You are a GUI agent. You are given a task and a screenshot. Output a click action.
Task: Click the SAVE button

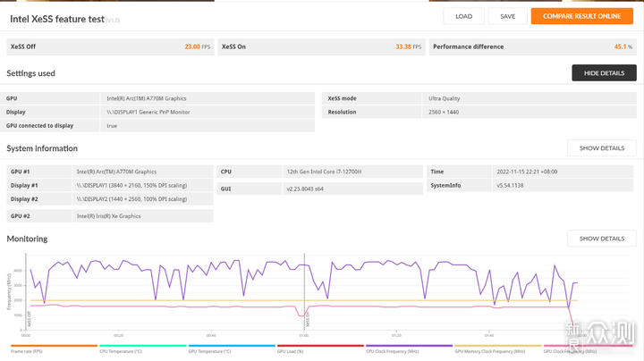point(508,16)
